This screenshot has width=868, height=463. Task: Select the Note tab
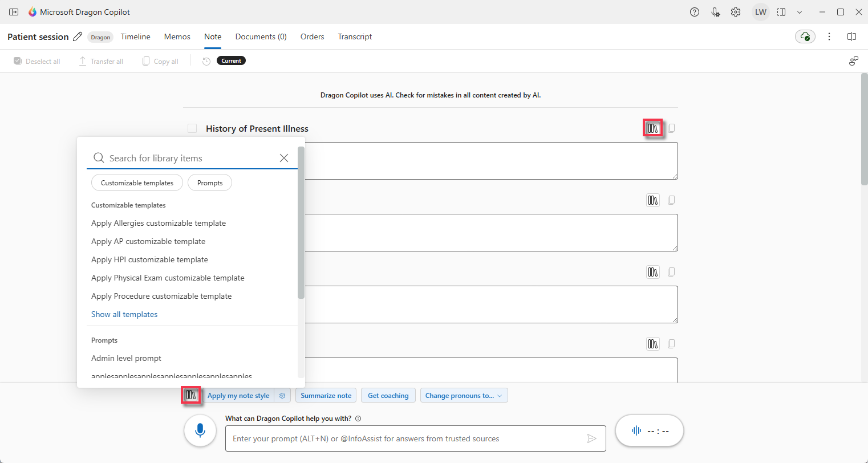click(x=213, y=36)
